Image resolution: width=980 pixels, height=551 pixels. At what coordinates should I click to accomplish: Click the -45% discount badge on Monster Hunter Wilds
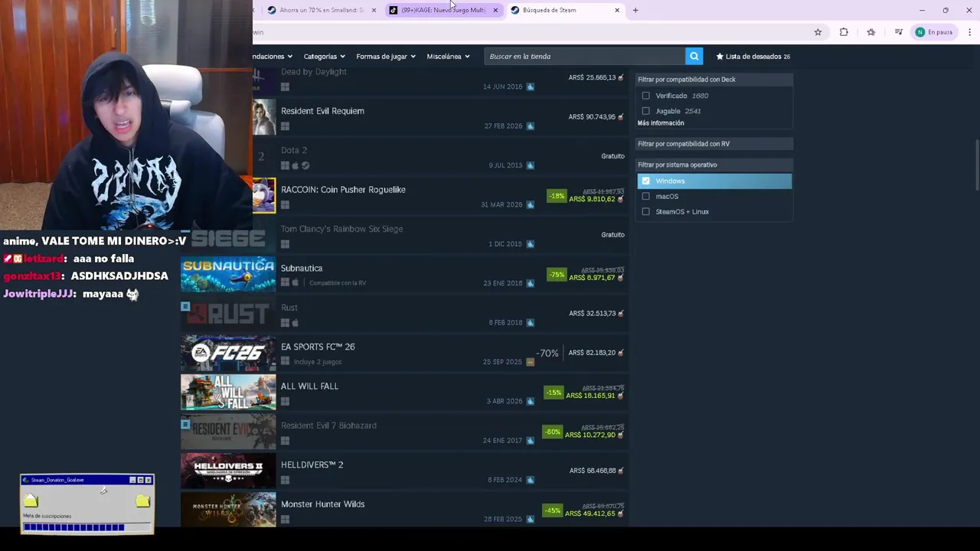click(x=552, y=510)
